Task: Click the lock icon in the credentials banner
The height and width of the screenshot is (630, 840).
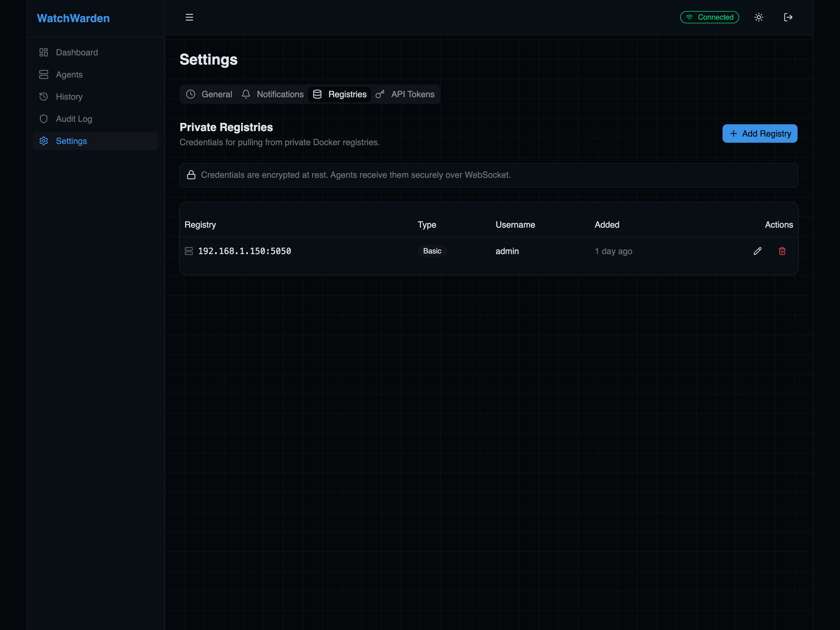Action: tap(191, 175)
